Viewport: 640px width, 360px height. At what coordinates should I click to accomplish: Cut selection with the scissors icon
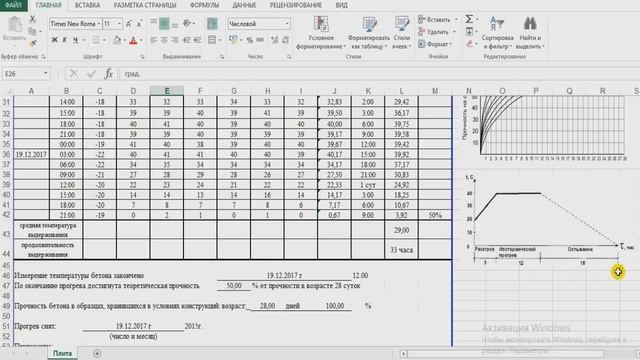coord(33,19)
